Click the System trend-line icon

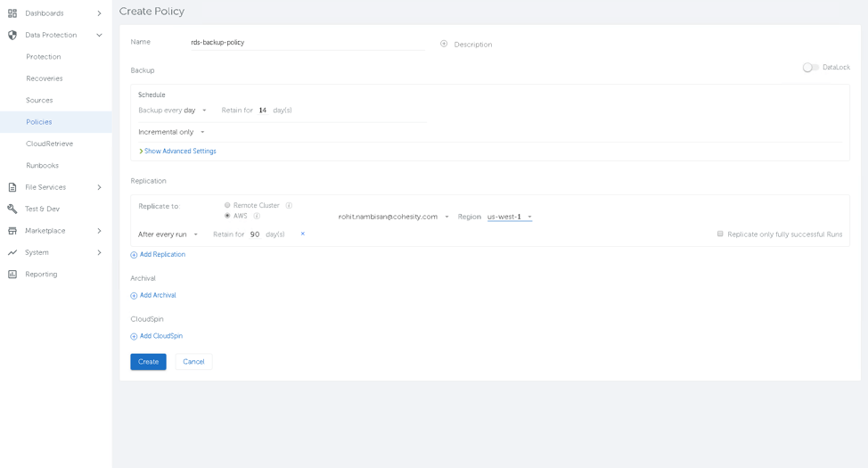tap(12, 253)
